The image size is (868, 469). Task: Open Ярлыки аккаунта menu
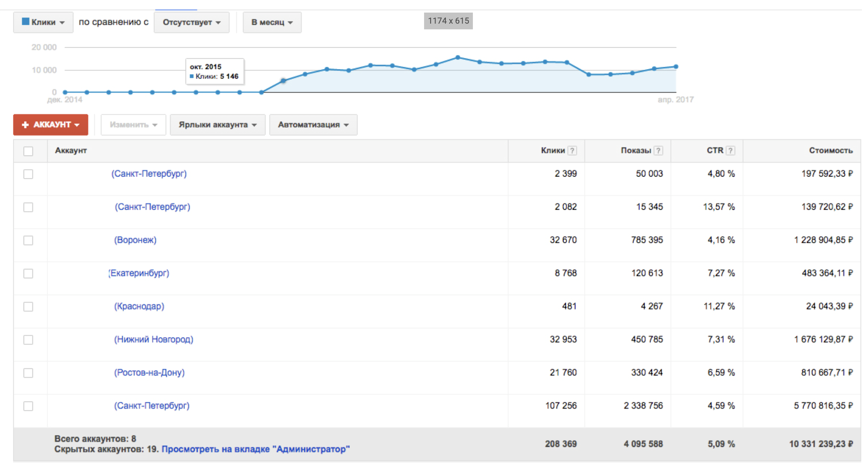pyautogui.click(x=217, y=125)
